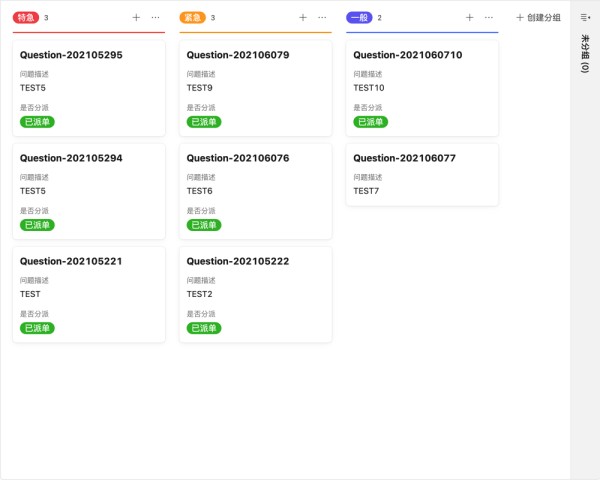
Task: Click 已派单 badge on Question-202106079 card
Action: tap(204, 122)
